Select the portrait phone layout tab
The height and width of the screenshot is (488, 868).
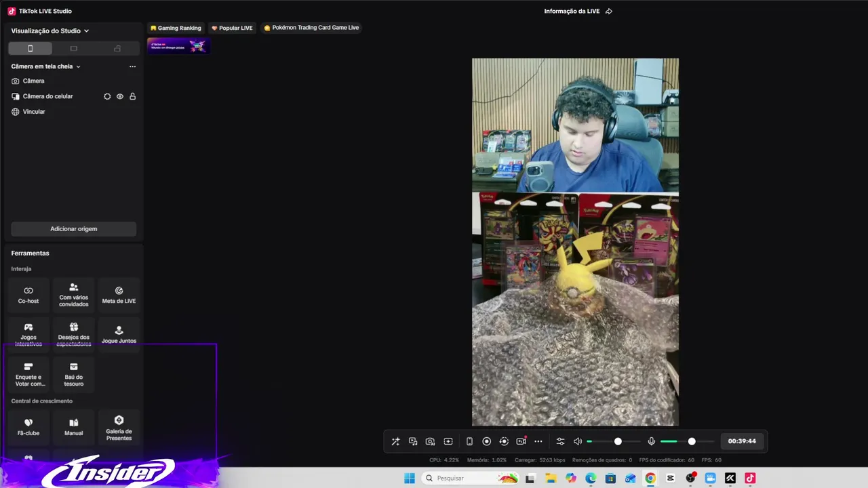[30, 48]
